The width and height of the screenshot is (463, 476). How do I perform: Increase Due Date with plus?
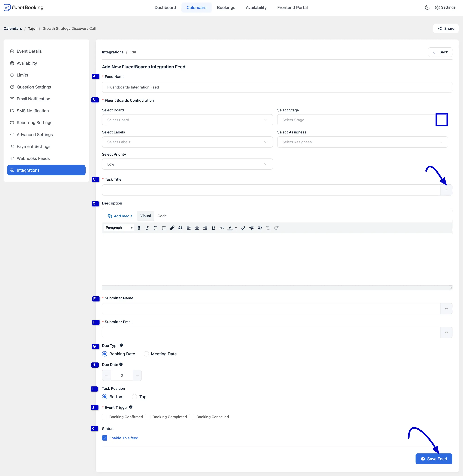coord(137,375)
